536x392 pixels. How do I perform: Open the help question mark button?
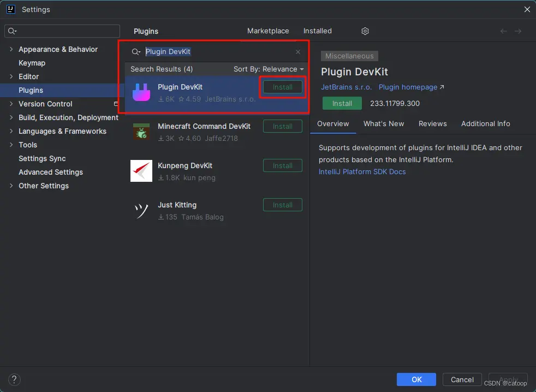pyautogui.click(x=14, y=379)
